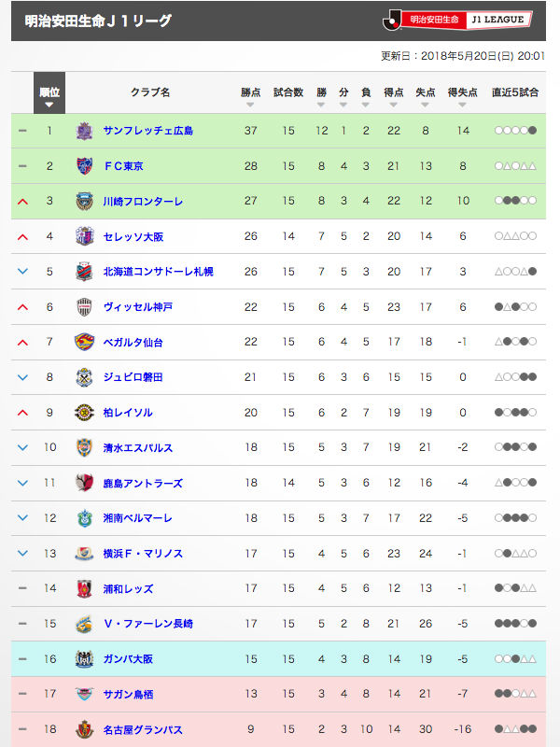
Task: Open the 横浜F・マリノス club link
Action: [x=143, y=554]
